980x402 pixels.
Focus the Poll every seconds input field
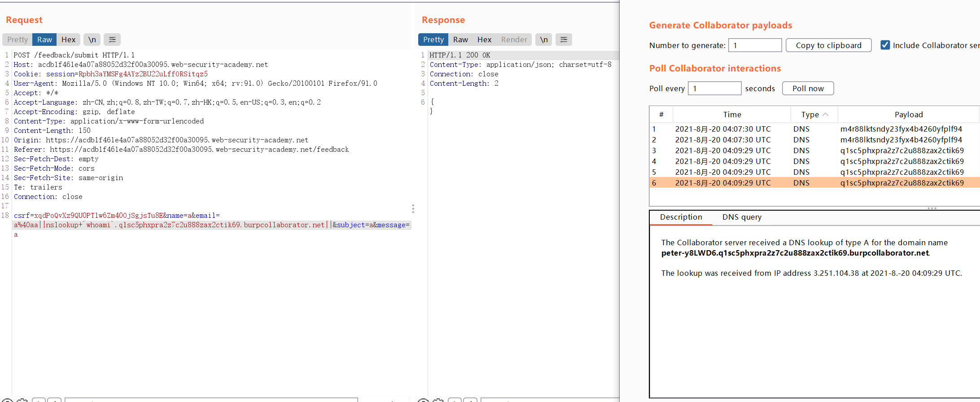coord(714,88)
